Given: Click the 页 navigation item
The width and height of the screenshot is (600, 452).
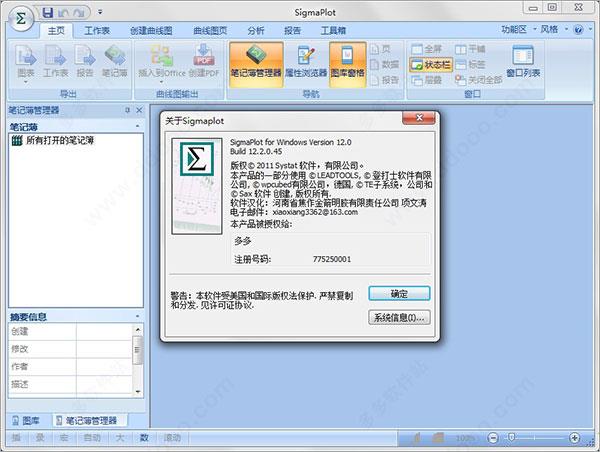Looking at the screenshot, I should point(380,49).
